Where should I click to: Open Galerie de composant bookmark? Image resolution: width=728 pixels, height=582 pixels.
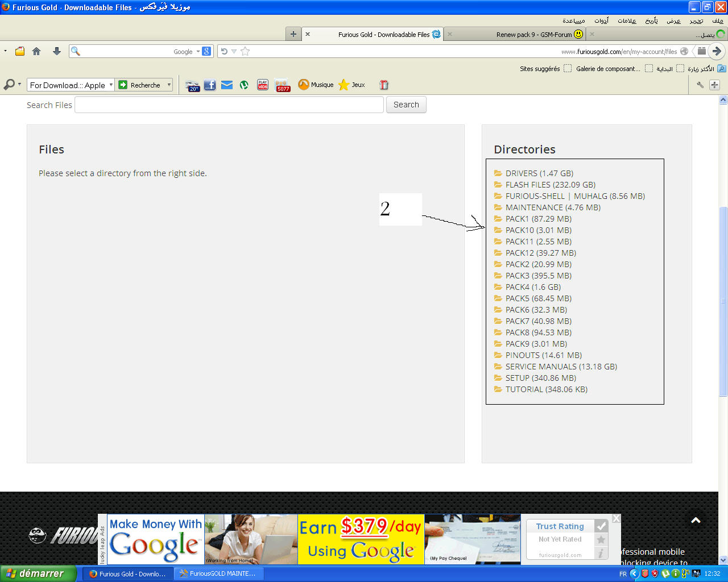614,69
